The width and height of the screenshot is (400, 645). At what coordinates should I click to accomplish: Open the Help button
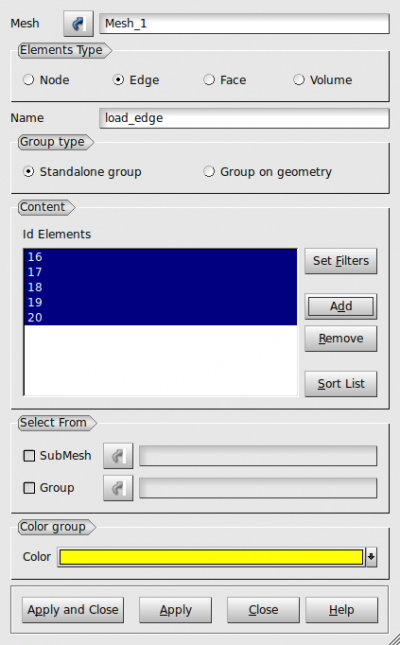point(342,610)
